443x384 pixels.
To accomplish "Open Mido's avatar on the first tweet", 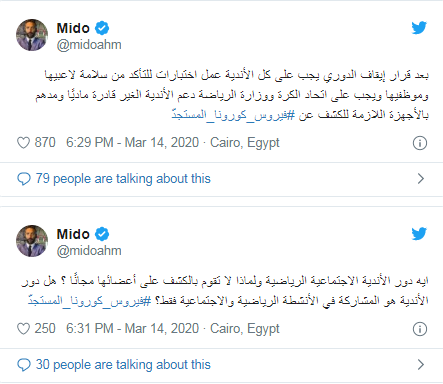I will (x=32, y=35).
